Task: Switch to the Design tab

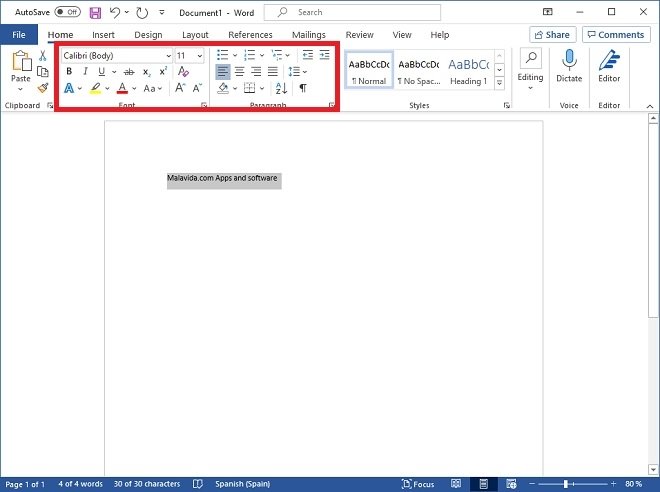Action: [x=148, y=35]
